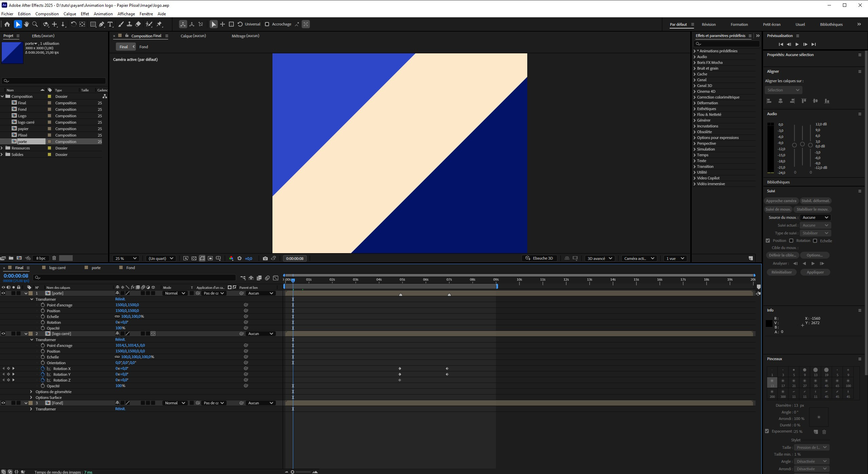This screenshot has width=868, height=474.
Task: Select the Home icon in toolbar
Action: coord(7,24)
